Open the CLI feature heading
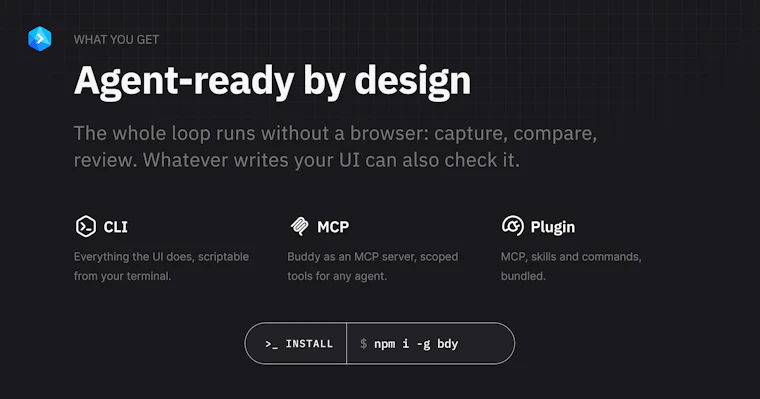The width and height of the screenshot is (760, 399). pyautogui.click(x=115, y=227)
